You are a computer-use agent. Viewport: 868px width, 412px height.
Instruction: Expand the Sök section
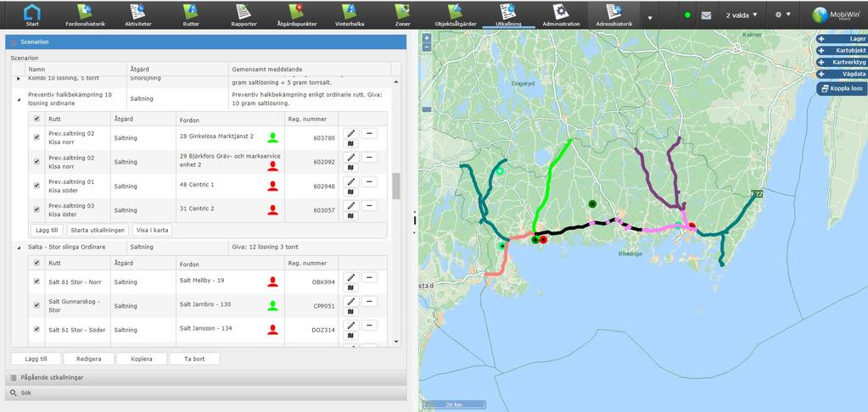click(206, 393)
